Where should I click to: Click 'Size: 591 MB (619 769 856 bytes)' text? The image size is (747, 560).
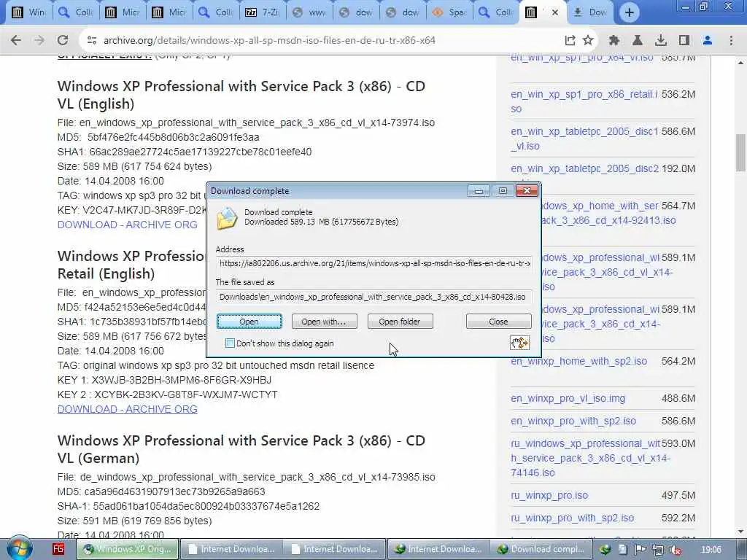click(x=135, y=521)
